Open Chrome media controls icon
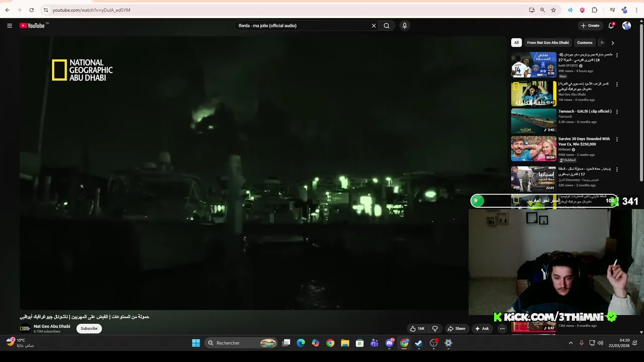 612,10
